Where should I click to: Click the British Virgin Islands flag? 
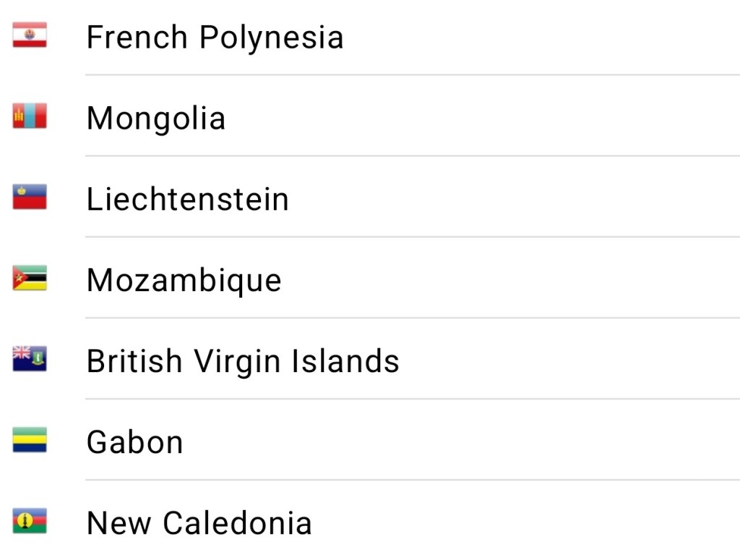[30, 359]
